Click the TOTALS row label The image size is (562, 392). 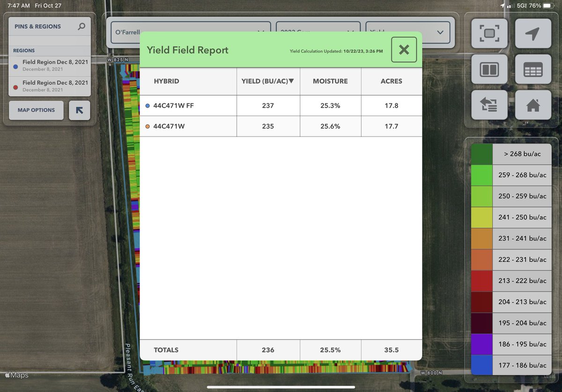click(x=166, y=350)
